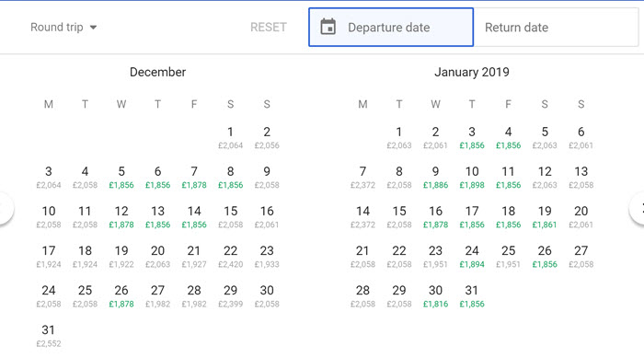Screen dimensions: 644x358
Task: Open the Round trip dropdown arrow
Action: pyautogui.click(x=93, y=28)
